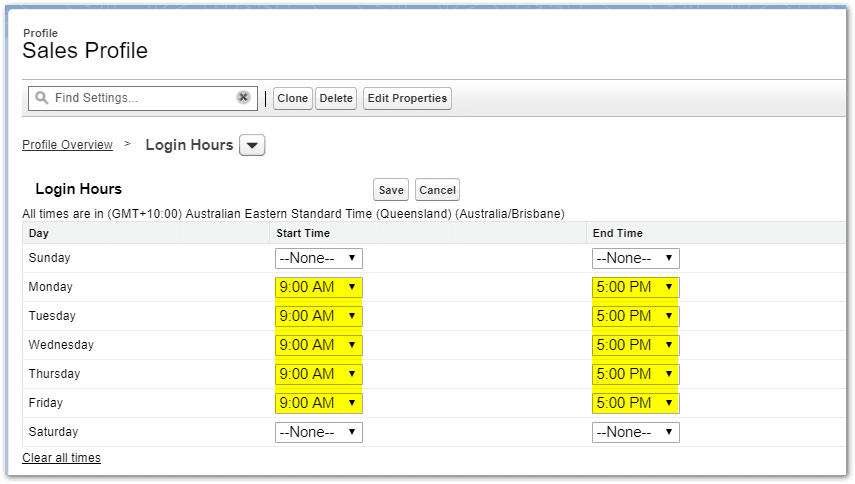Open the Login Hours section dropdown arrow
The image size is (855, 484).
click(252, 146)
